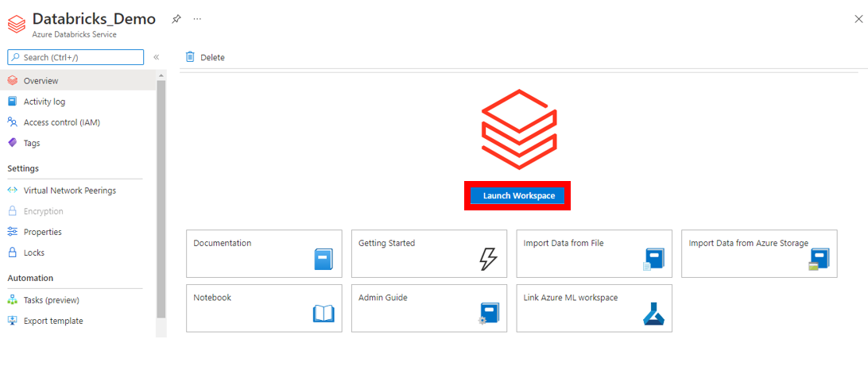Open the Notebook card
The width and height of the screenshot is (868, 366).
click(x=264, y=309)
